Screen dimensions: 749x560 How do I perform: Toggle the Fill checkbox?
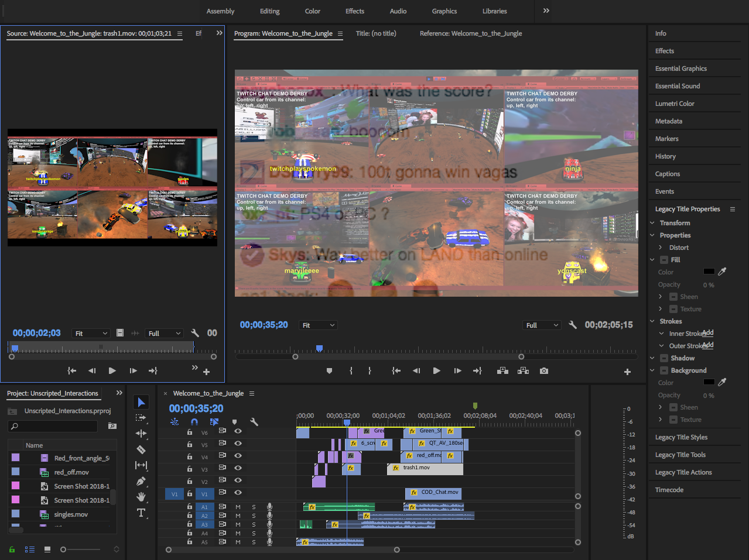[664, 260]
